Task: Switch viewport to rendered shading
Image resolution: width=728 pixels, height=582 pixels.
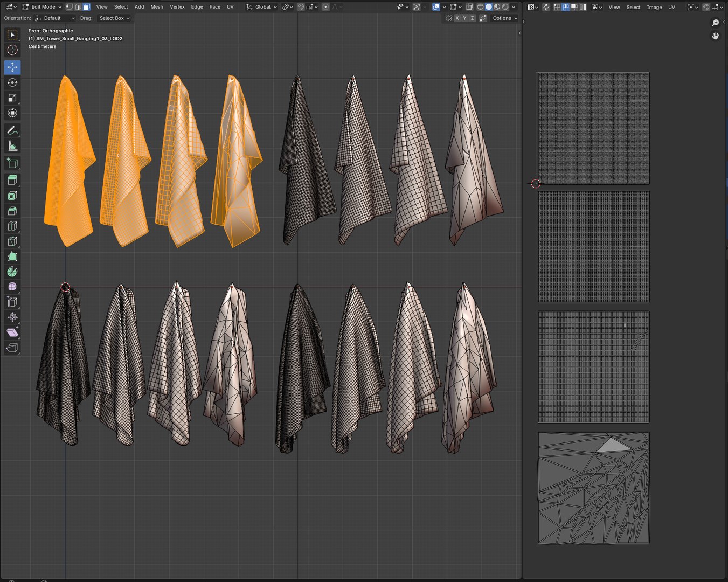Action: [505, 7]
